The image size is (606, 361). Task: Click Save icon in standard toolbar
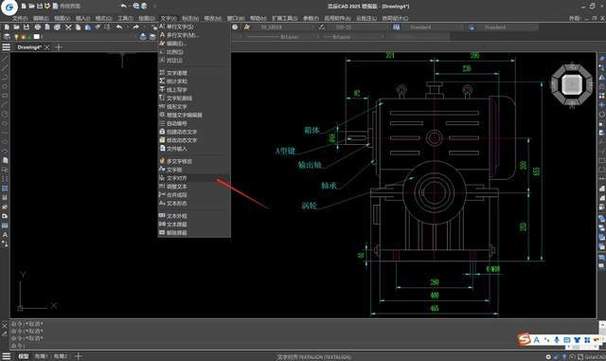tap(26, 27)
